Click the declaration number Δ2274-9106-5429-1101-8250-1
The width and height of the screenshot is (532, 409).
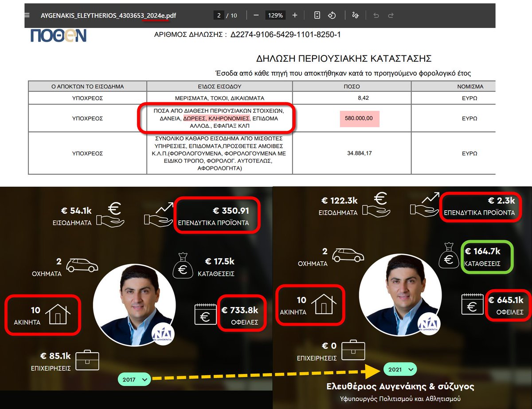(x=286, y=35)
